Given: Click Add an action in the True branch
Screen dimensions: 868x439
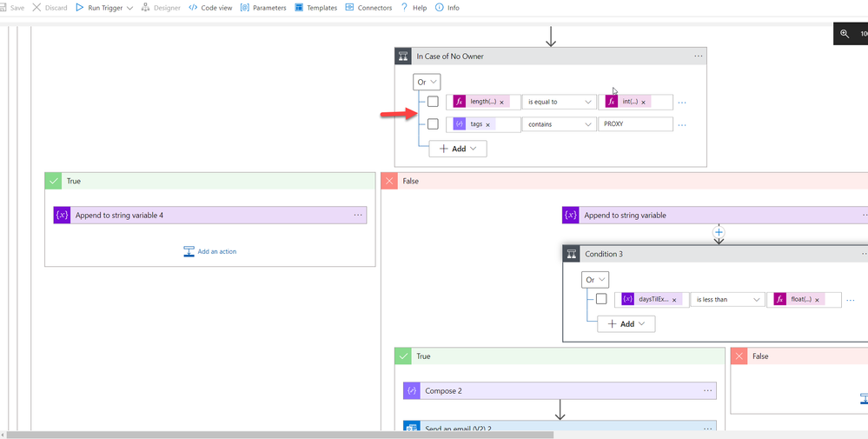Looking at the screenshot, I should [209, 251].
